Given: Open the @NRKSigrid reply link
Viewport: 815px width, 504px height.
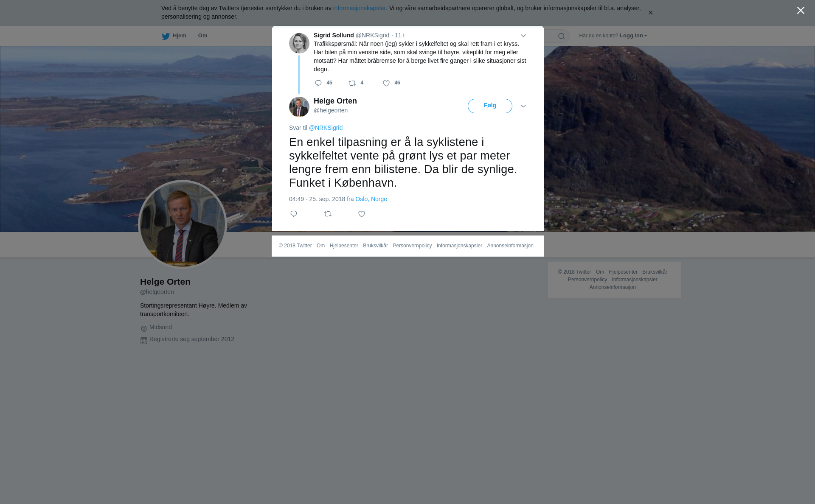Looking at the screenshot, I should (x=326, y=128).
